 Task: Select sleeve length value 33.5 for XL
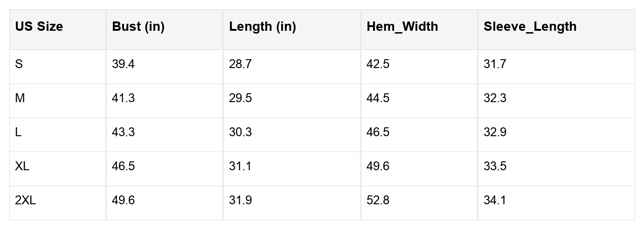tap(495, 166)
